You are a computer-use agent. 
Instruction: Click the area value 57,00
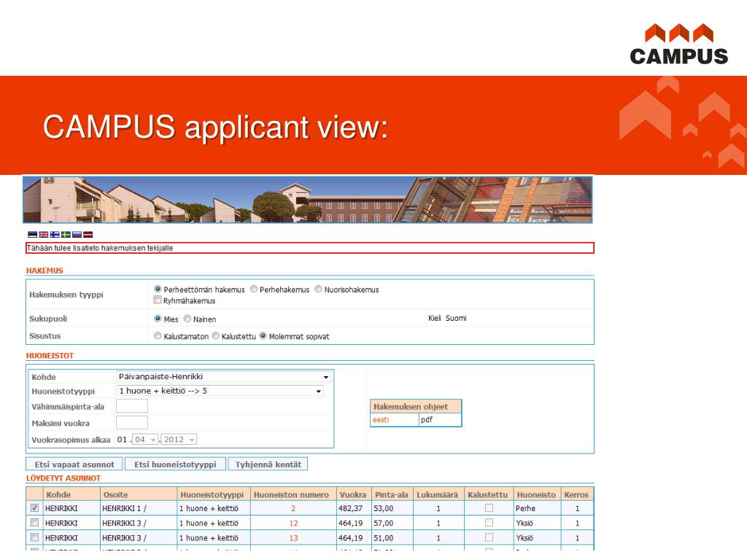[384, 524]
